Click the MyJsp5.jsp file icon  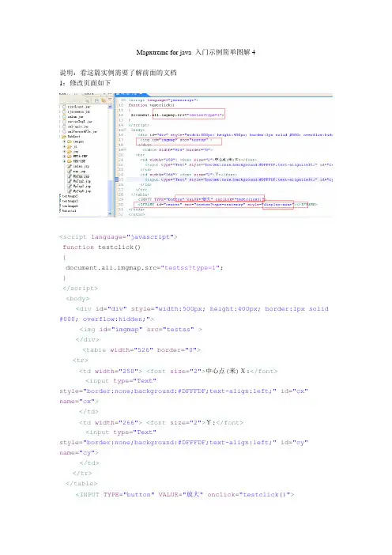coord(70,191)
